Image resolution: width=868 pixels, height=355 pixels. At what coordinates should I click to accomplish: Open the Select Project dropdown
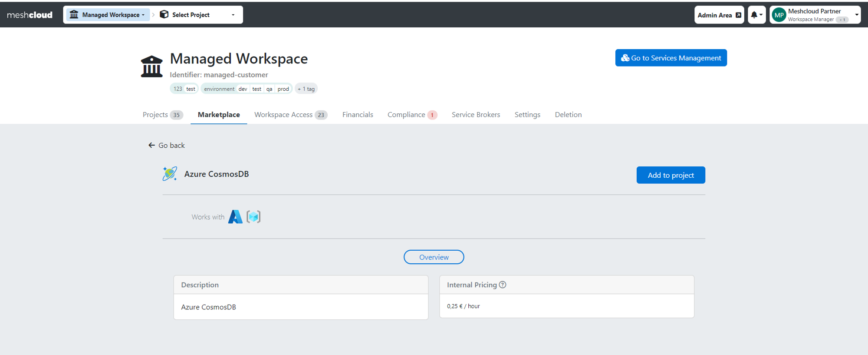198,15
